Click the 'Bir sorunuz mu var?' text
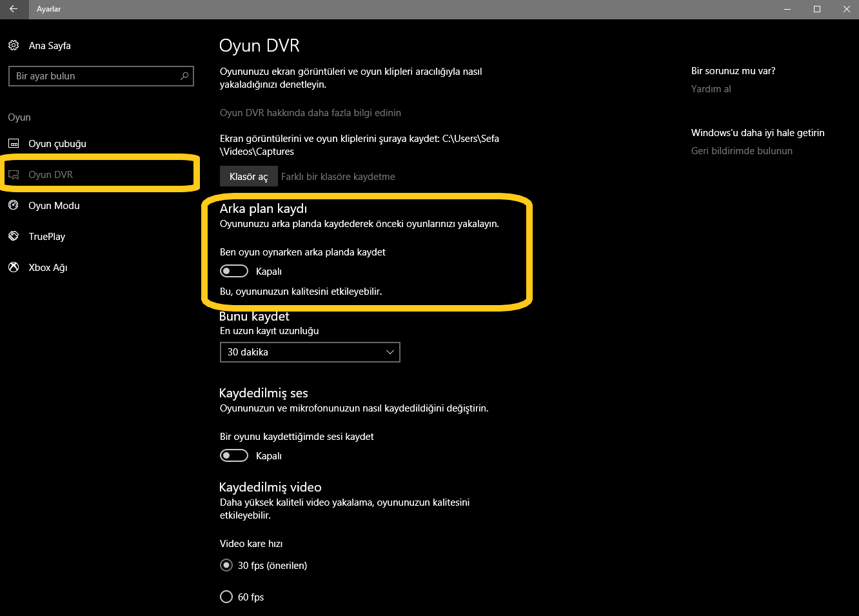The width and height of the screenshot is (859, 616). 733,71
